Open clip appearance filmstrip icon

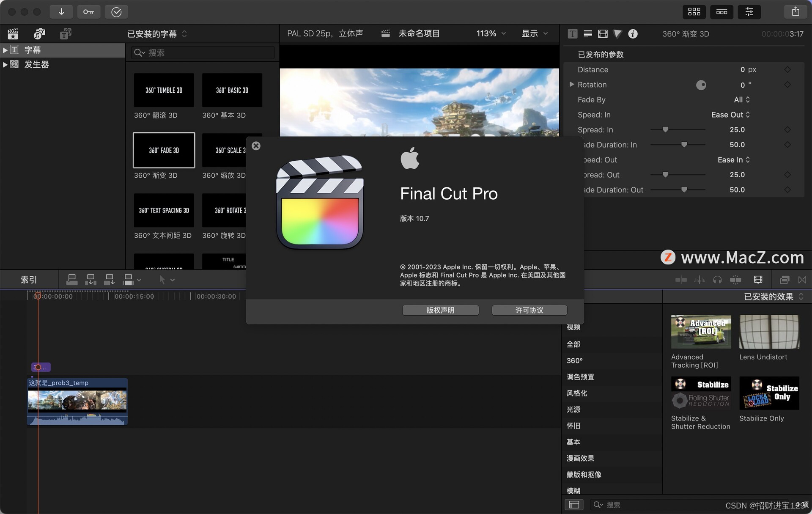758,280
